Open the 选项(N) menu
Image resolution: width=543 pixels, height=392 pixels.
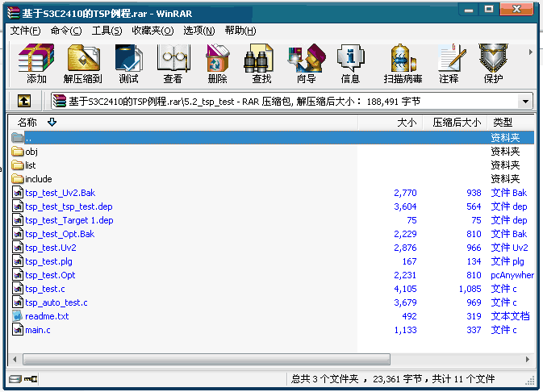tap(198, 31)
